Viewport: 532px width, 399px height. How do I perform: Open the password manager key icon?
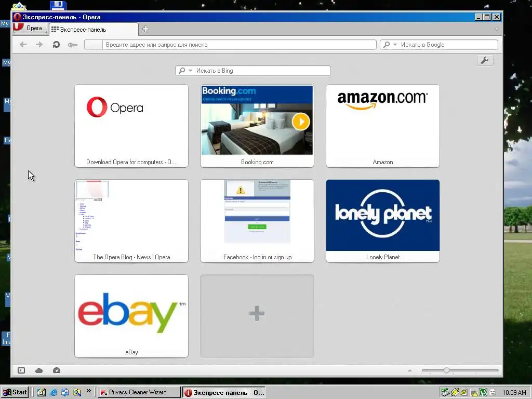[73, 45]
